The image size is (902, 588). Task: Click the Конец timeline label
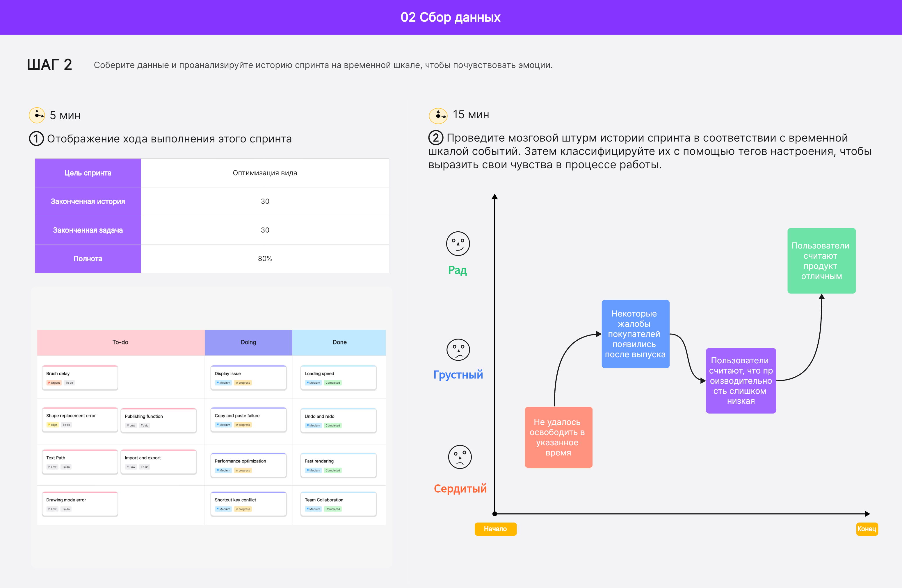click(867, 529)
